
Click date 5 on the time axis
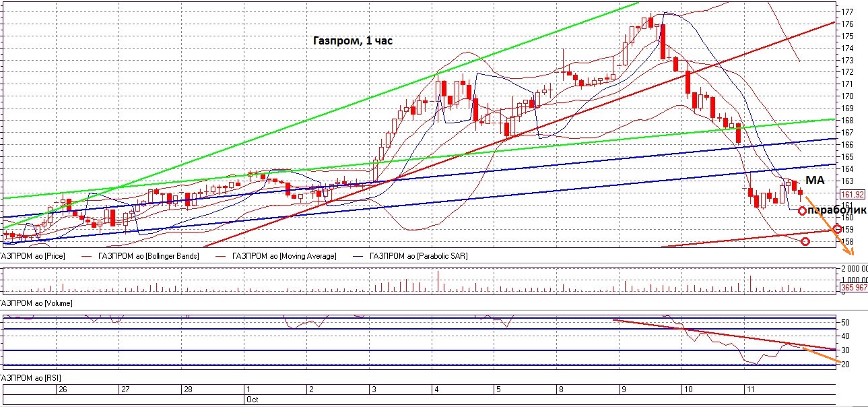498,390
